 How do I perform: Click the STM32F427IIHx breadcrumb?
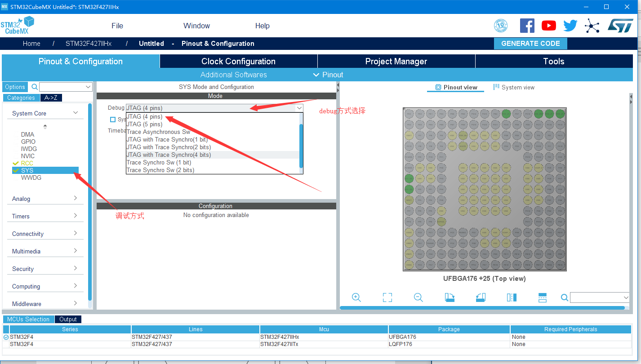pos(89,44)
